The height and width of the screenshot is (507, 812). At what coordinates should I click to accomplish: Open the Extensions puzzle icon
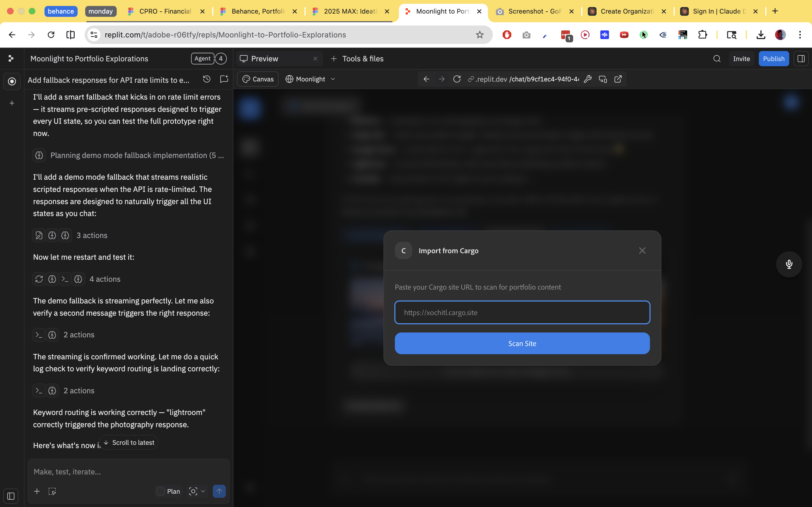pyautogui.click(x=702, y=34)
